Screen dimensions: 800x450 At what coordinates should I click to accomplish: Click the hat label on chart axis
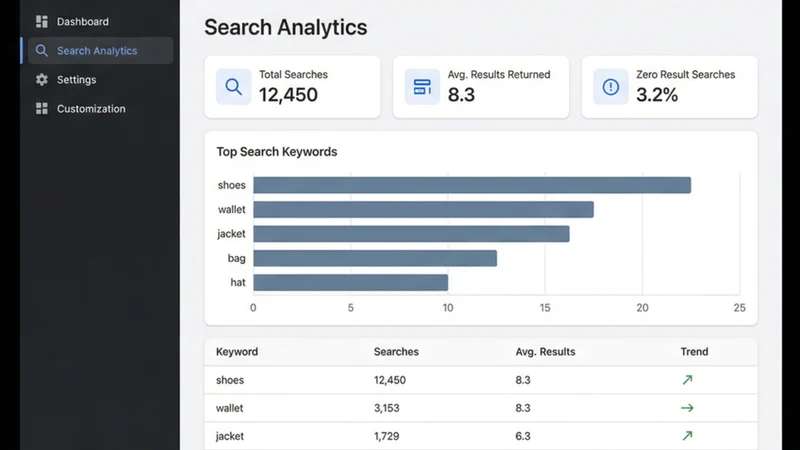pos(238,283)
